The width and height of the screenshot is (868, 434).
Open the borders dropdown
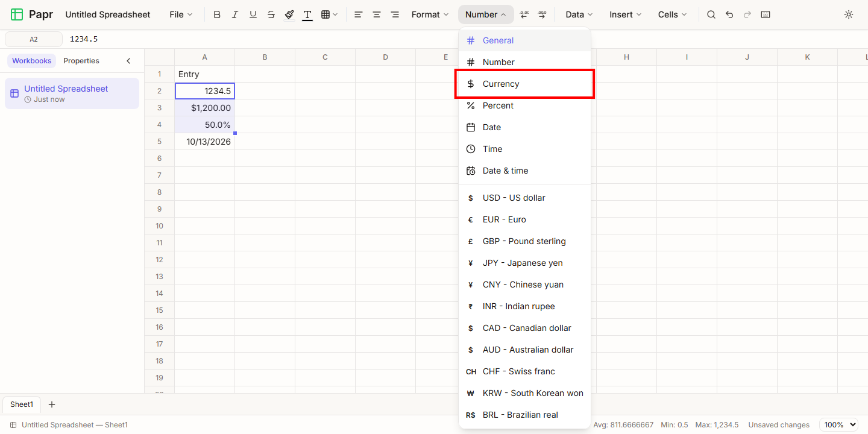coord(329,14)
